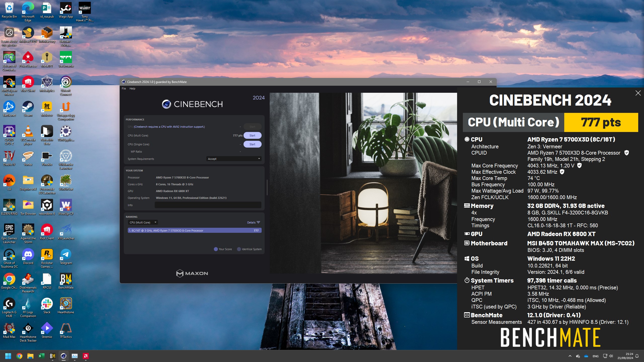The height and width of the screenshot is (362, 644).
Task: Open Infinifactory desktop shortcut
Action: pyautogui.click(x=47, y=35)
